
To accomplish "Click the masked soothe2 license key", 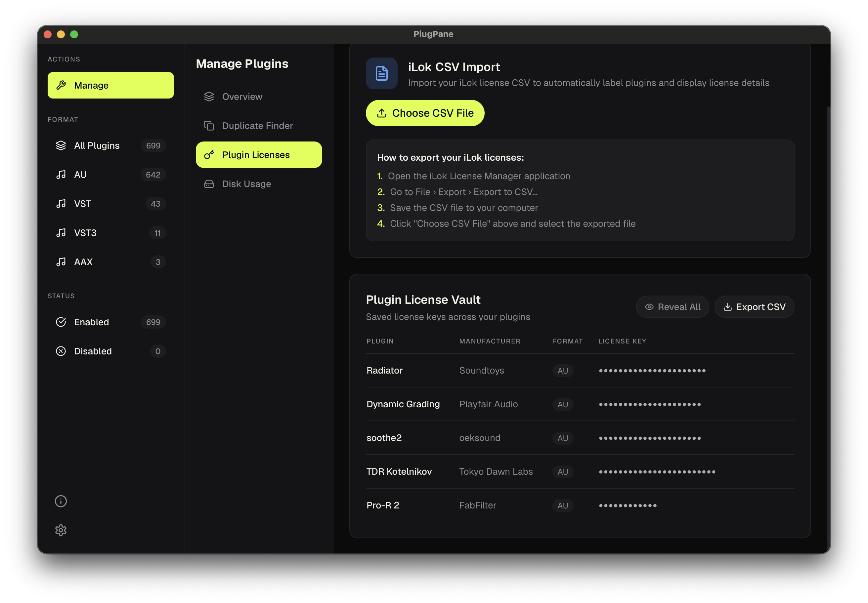I will pyautogui.click(x=650, y=438).
